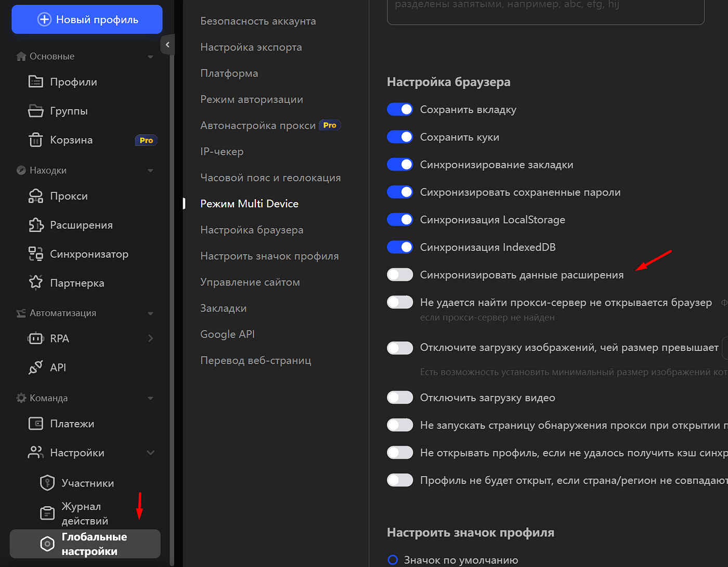728x567 pixels.
Task: Click the API plug icon
Action: click(x=35, y=367)
